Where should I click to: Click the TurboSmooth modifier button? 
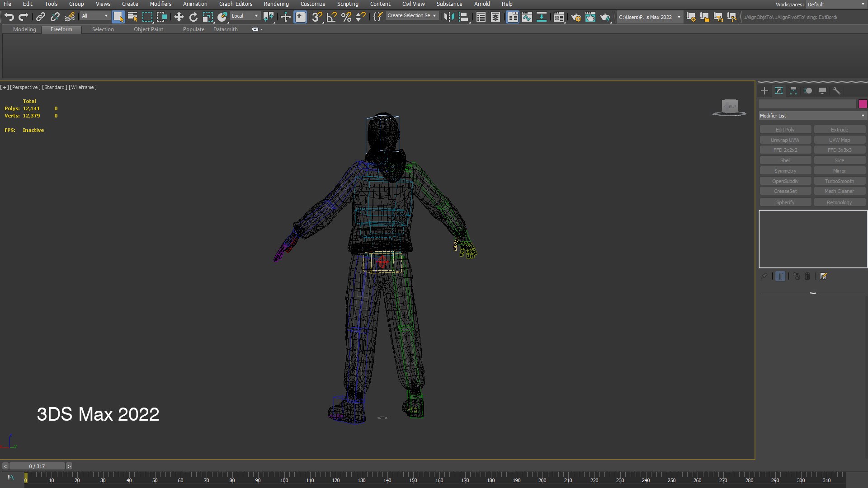840,181
